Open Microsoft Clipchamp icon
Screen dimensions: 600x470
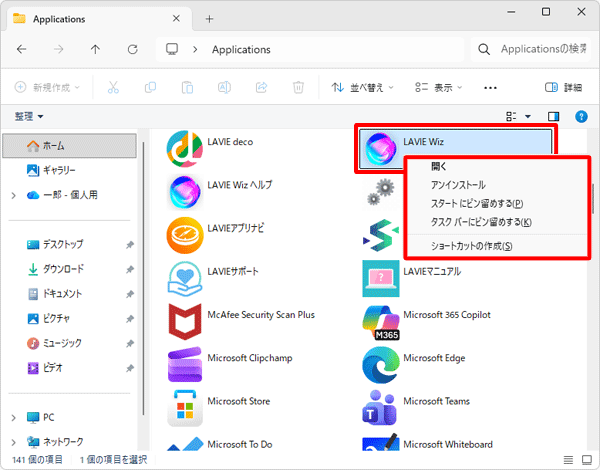pos(184,365)
